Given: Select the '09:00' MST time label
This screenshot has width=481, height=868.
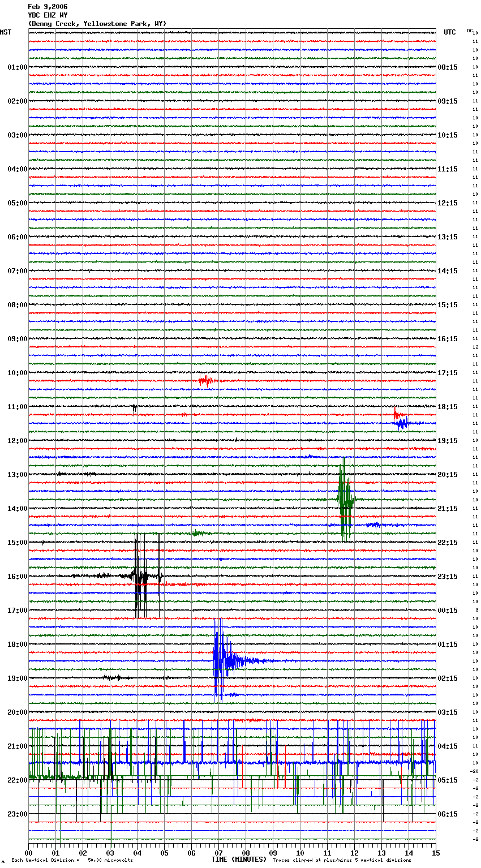Looking at the screenshot, I should (18, 339).
